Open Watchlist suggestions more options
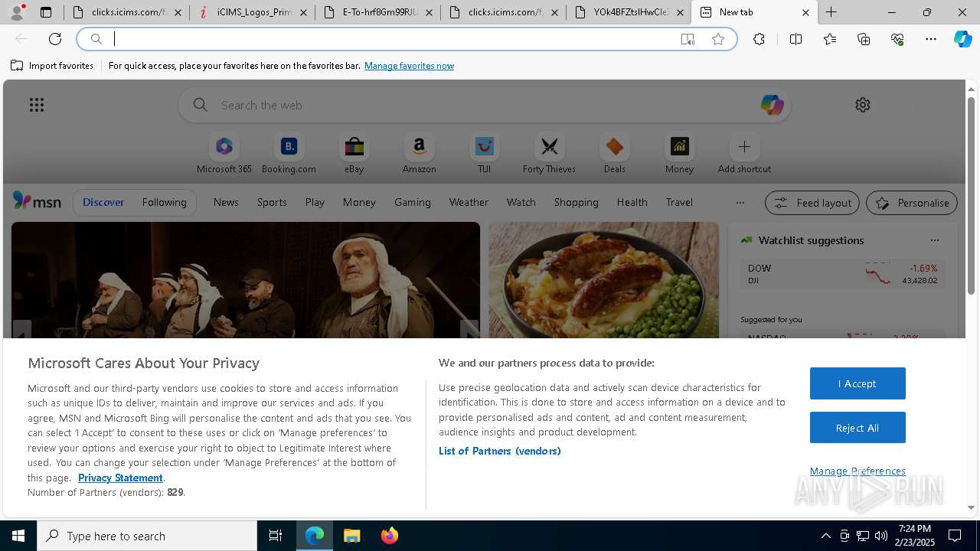Screen dimensions: 980x551 click(934, 240)
